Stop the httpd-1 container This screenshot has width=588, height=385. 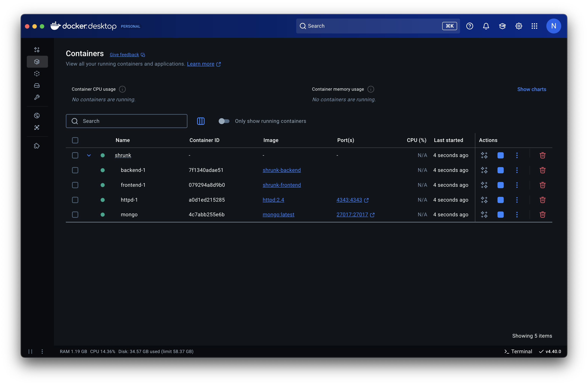click(x=501, y=200)
